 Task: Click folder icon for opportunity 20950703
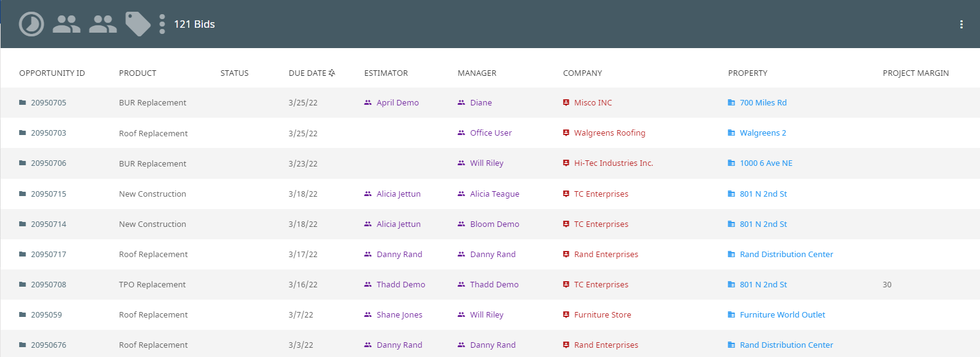[23, 133]
